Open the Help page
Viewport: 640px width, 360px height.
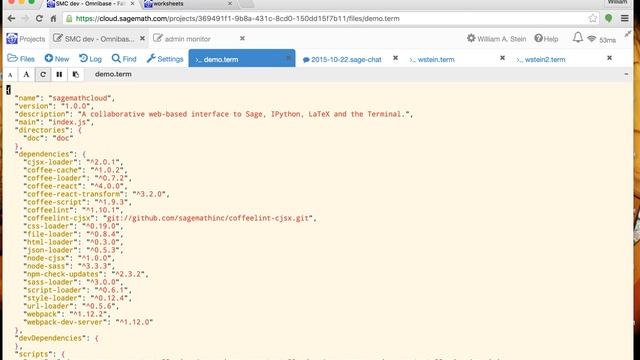546,39
